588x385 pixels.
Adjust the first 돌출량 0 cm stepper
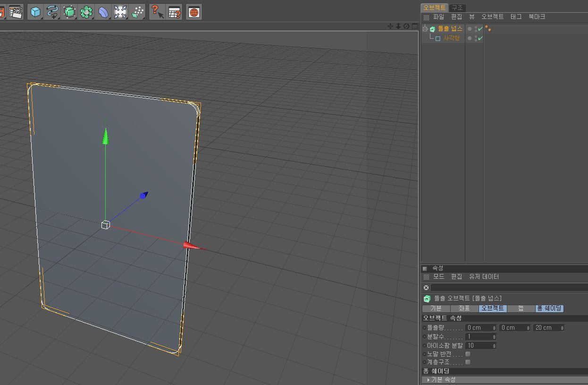[494, 328]
